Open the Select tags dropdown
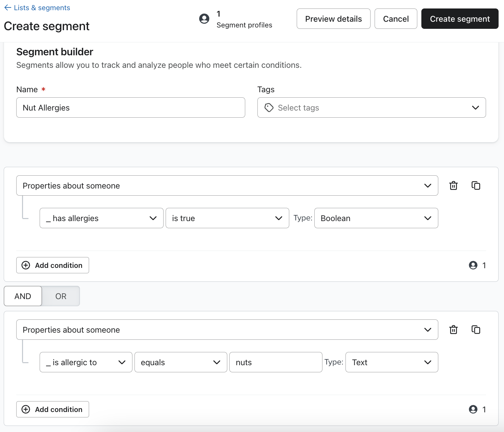504x432 pixels. pos(372,107)
